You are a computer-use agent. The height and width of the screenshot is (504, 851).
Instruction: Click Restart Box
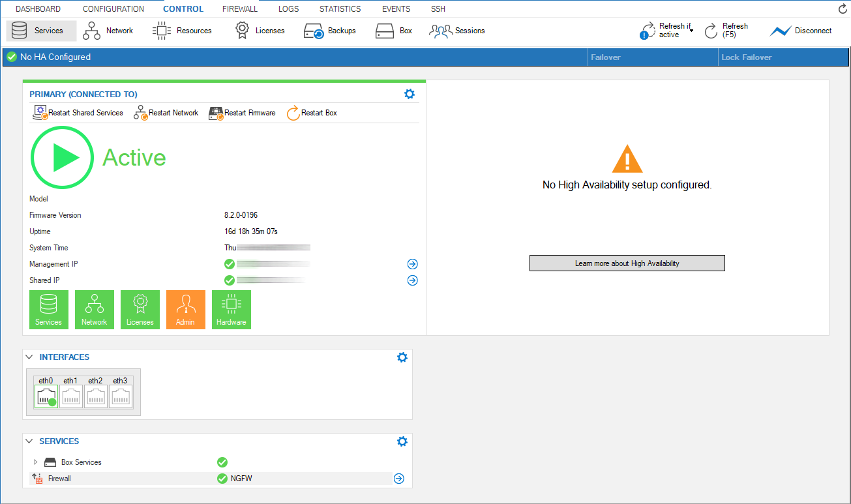[x=312, y=113]
